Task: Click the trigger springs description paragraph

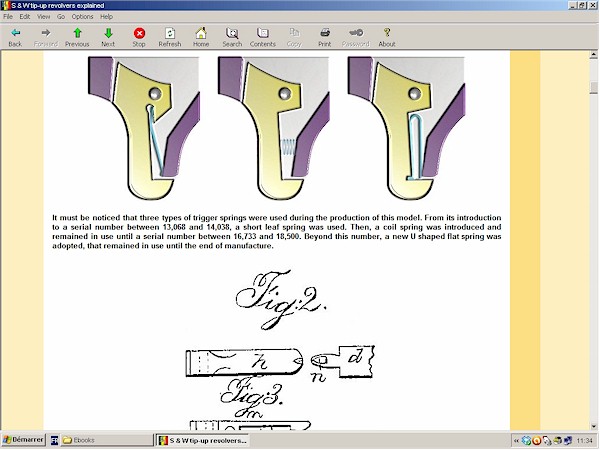Action: 277,232
